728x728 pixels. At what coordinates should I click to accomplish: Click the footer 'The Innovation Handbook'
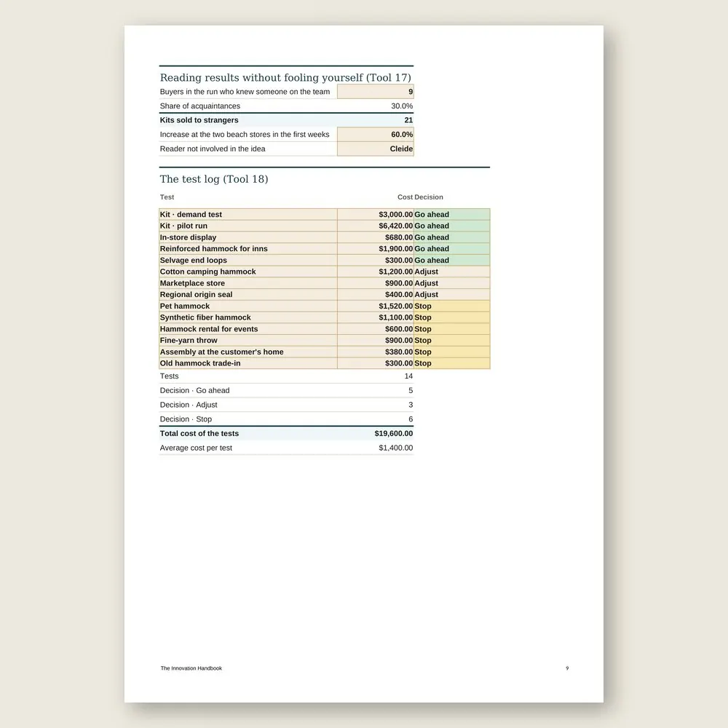tap(191, 668)
